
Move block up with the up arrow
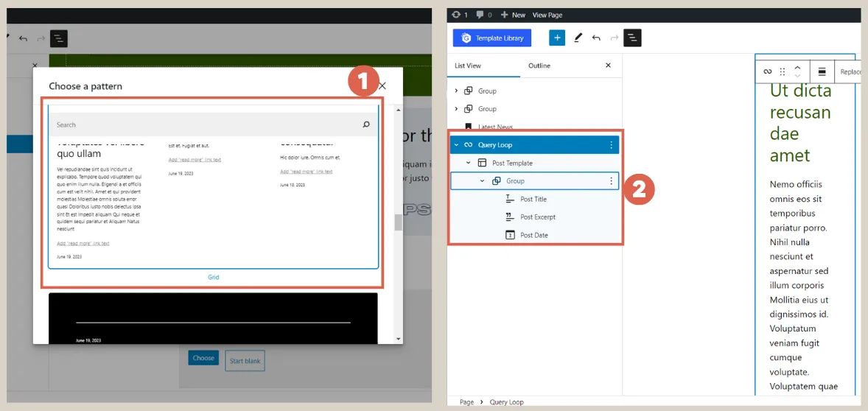pyautogui.click(x=797, y=68)
